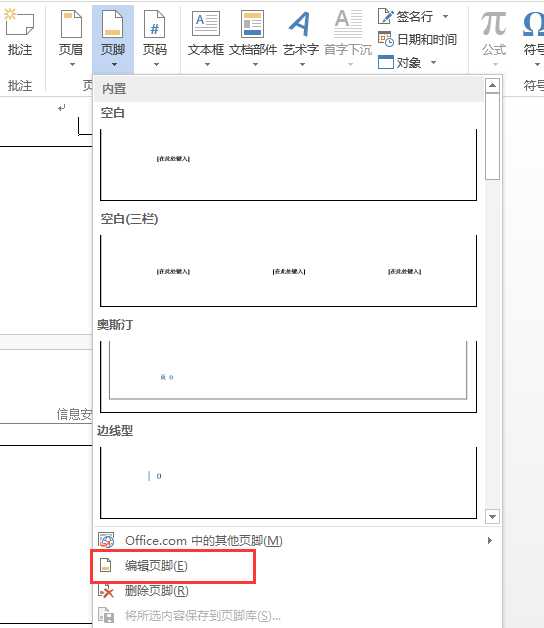Click the 将所选内容保存到页脚库 menu item

click(296, 615)
